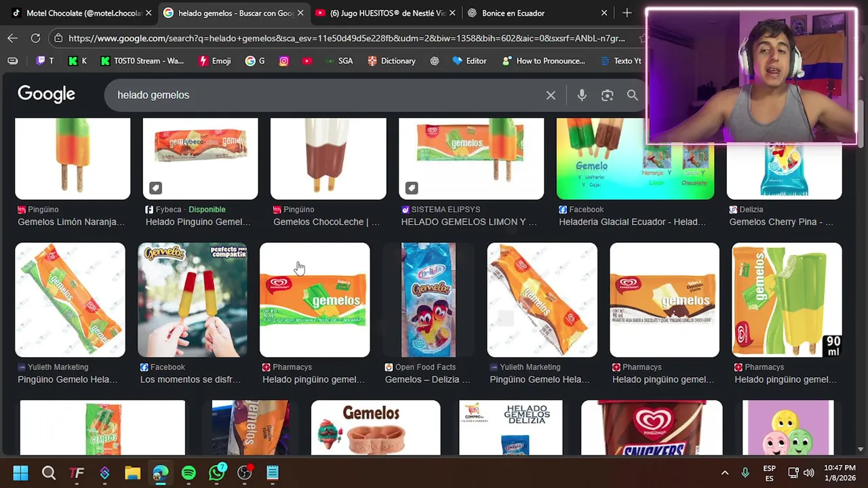Open the ChatGPT bookmark icon
This screenshot has width=868, height=488.
click(435, 61)
